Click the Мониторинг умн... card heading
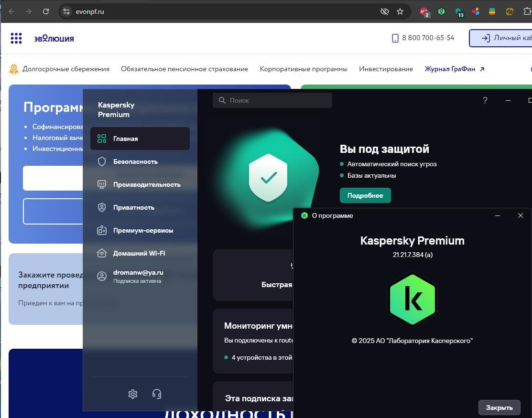The height and width of the screenshot is (418, 532). point(259,326)
